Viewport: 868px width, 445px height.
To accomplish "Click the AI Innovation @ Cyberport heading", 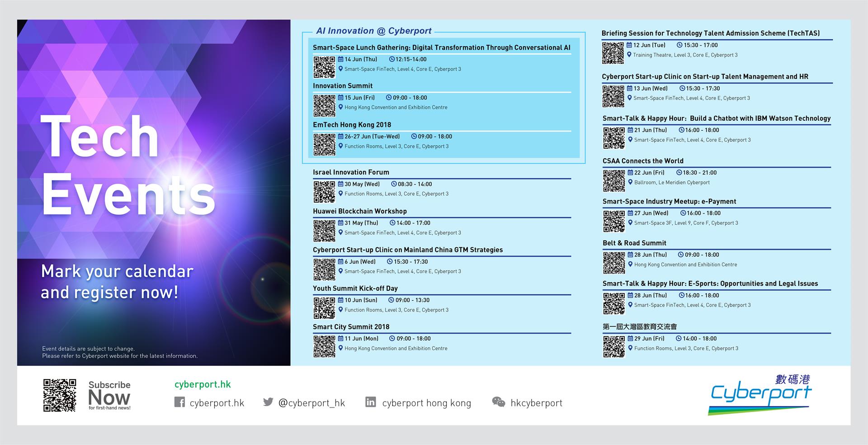I will pyautogui.click(x=374, y=31).
